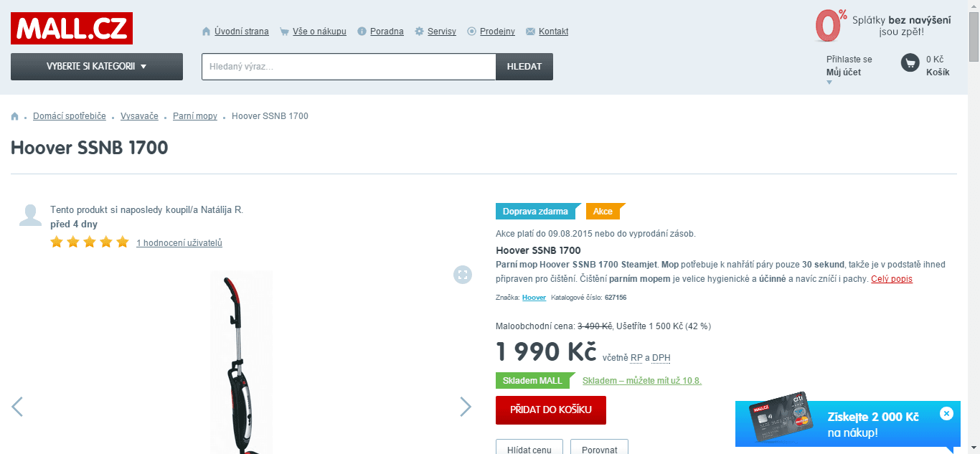This screenshot has width=980, height=454.
Task: Click the Skladem MALL badge
Action: [535, 380]
